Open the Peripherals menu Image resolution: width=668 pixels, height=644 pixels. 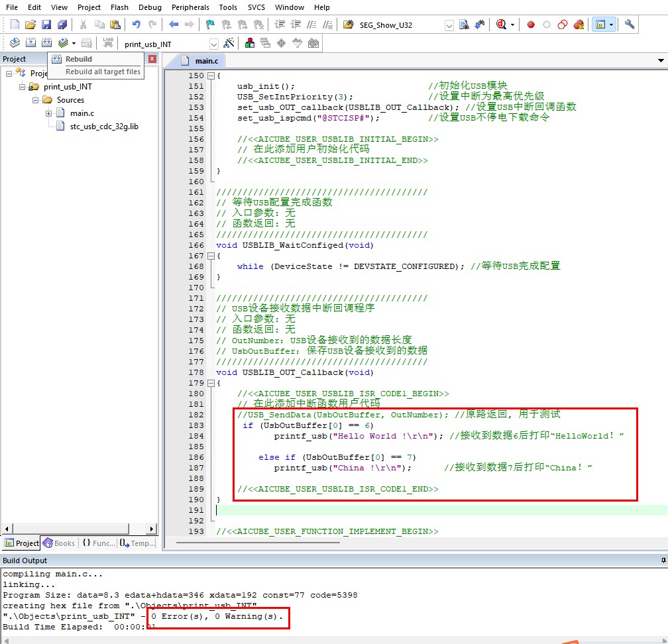click(190, 7)
